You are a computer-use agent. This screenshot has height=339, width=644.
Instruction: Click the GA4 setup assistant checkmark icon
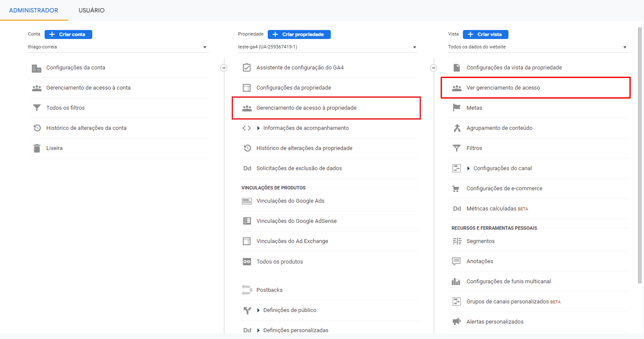(x=247, y=68)
